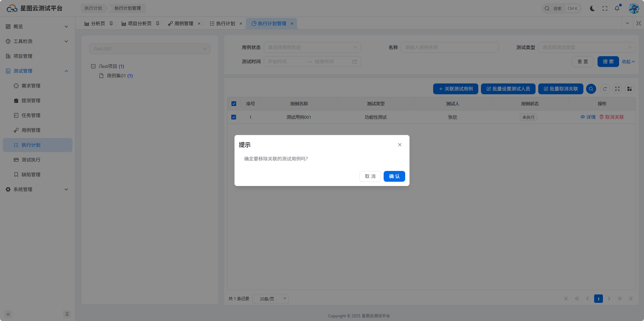Open 测试执行 in the sidebar menu
Screen dimensions: 644x321
(31, 160)
